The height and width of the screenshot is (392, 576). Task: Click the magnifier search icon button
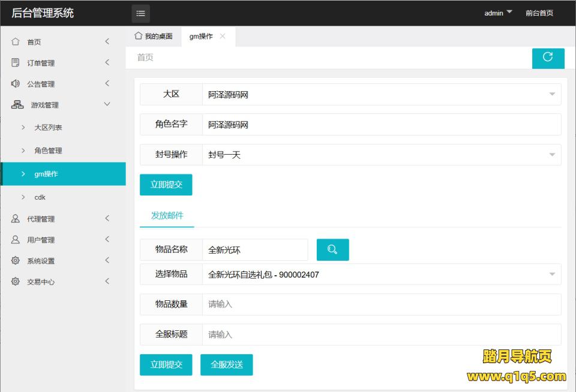(332, 249)
